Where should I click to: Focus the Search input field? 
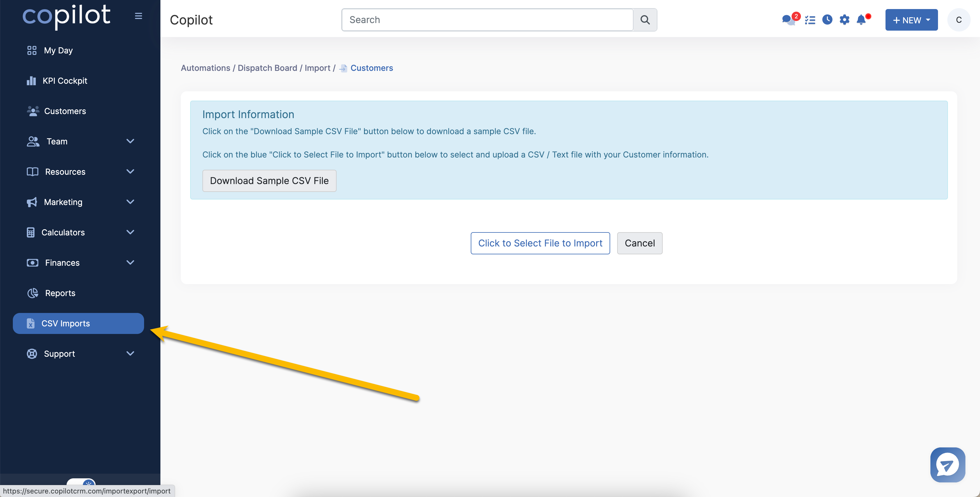[487, 20]
